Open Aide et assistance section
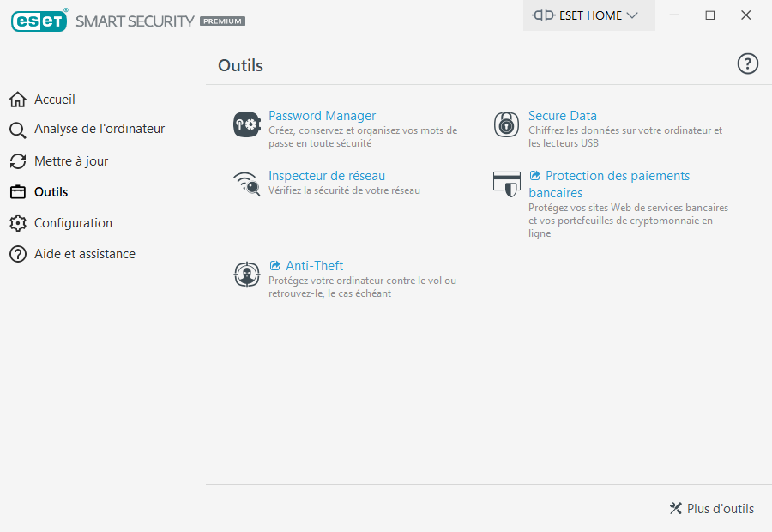The width and height of the screenshot is (772, 532). click(85, 254)
